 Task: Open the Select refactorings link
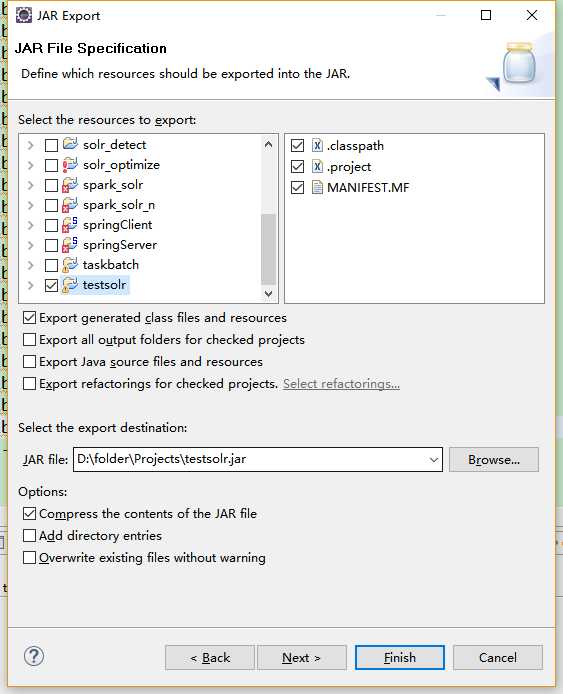[341, 384]
